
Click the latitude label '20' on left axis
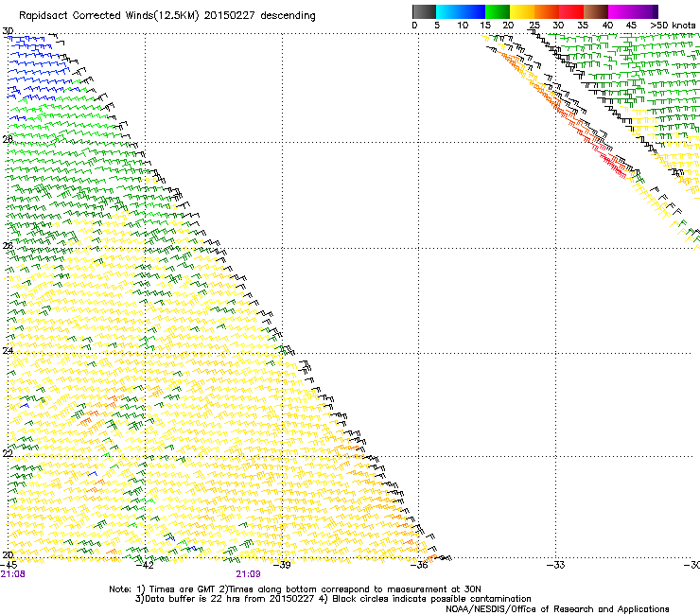tap(8, 555)
